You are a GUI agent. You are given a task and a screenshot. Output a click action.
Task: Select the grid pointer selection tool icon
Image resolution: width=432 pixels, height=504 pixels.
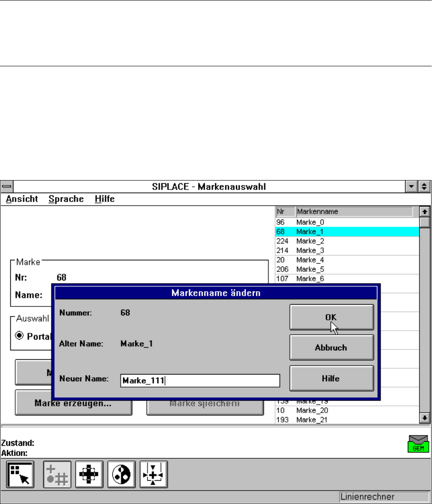(x=20, y=474)
